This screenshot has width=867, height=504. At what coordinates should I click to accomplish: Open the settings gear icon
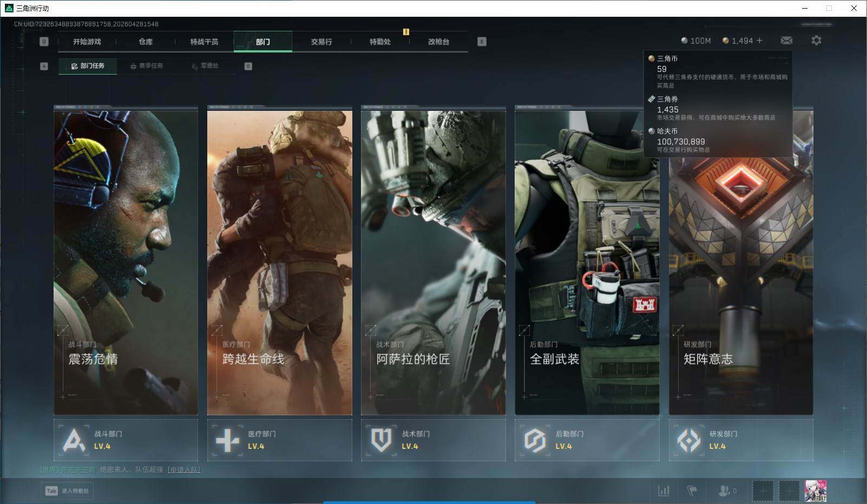(x=816, y=41)
